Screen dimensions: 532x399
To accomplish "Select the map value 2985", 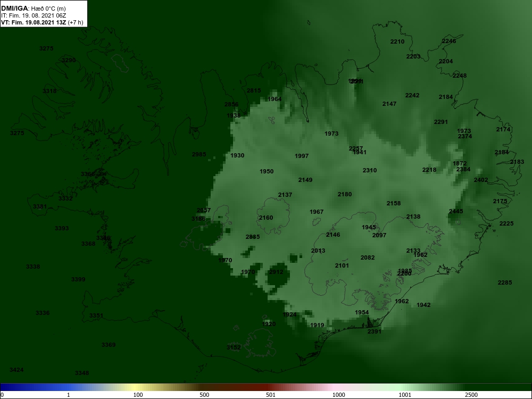I will (199, 154).
